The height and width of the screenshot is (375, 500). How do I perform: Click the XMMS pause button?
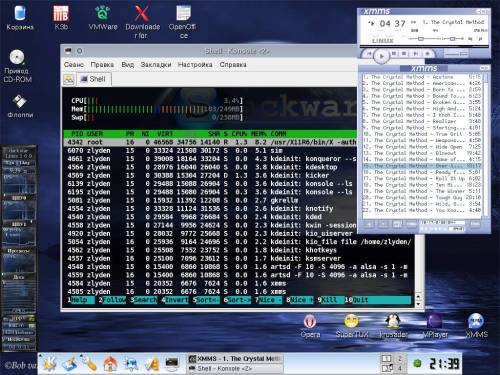click(394, 53)
